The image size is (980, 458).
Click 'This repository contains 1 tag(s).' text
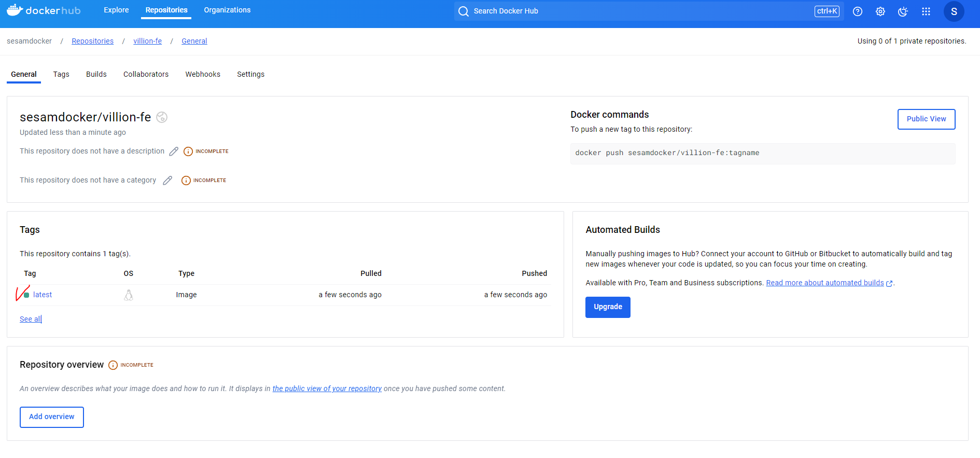pos(75,254)
